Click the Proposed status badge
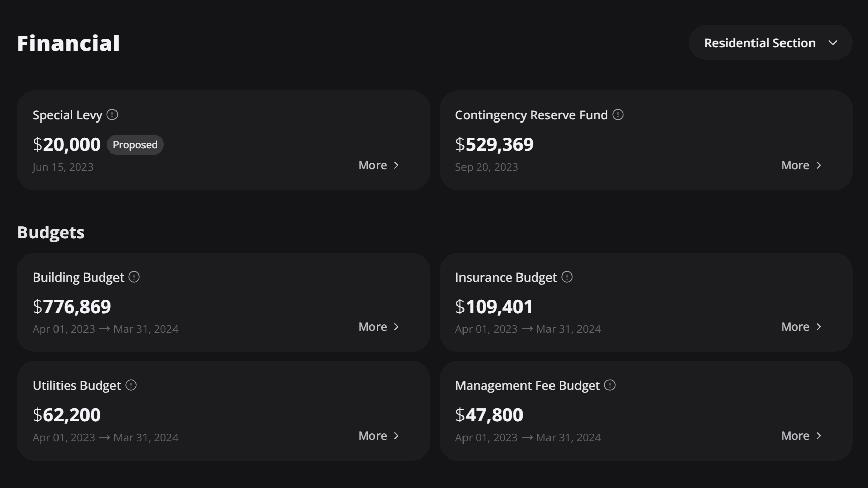The height and width of the screenshot is (488, 868). click(x=135, y=144)
